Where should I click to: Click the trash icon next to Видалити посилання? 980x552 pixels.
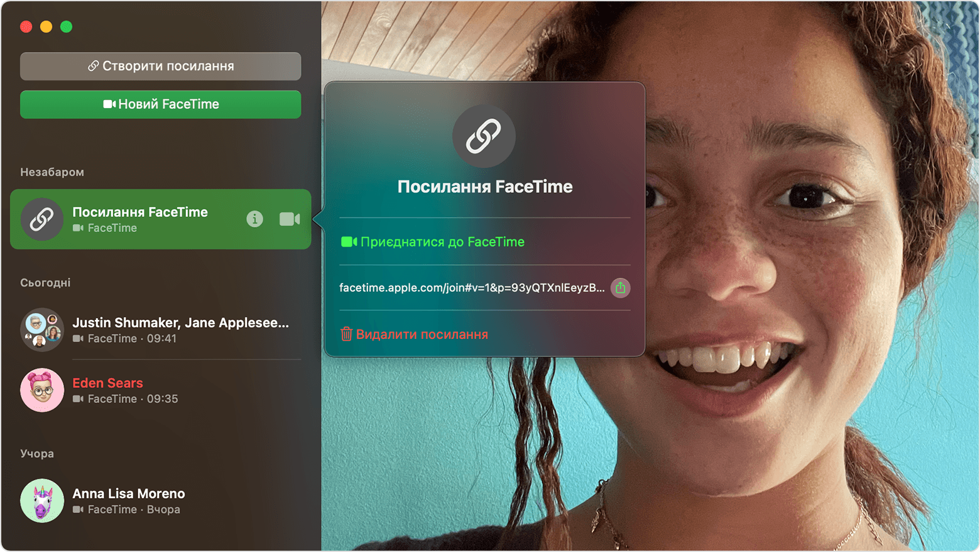click(346, 334)
